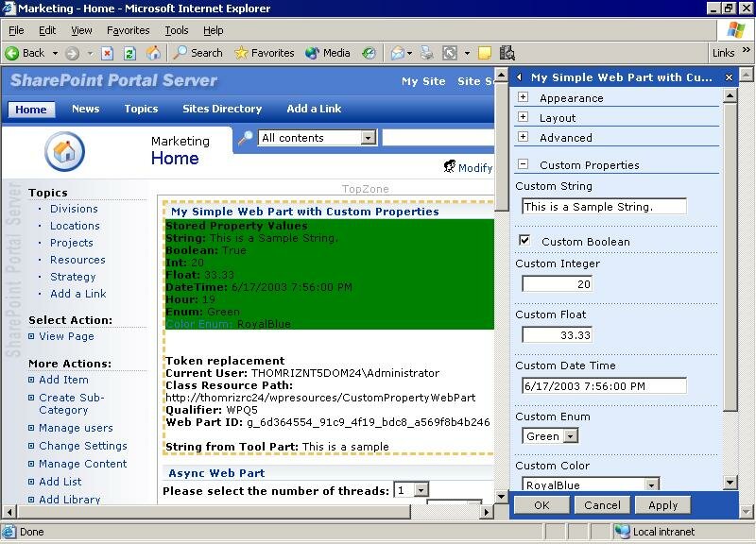Expand the Layout section
This screenshot has height=544, width=756.
coord(523,117)
